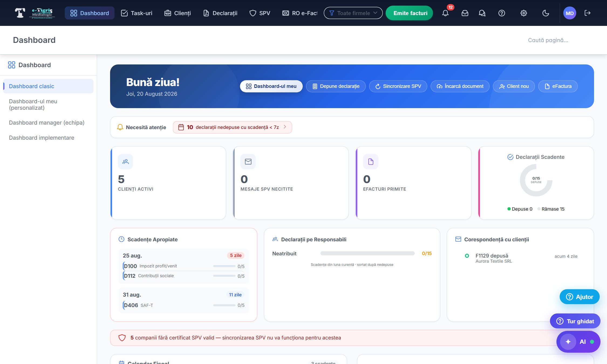Open the Declarații menu in top navigation
Viewport: 607px width, 364px height.
pyautogui.click(x=220, y=13)
